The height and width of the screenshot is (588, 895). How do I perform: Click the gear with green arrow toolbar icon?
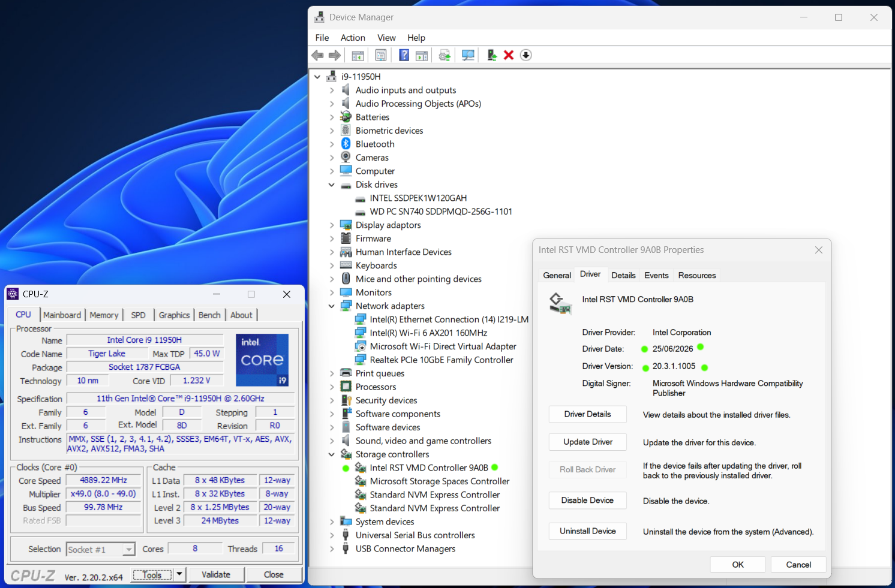click(x=445, y=55)
